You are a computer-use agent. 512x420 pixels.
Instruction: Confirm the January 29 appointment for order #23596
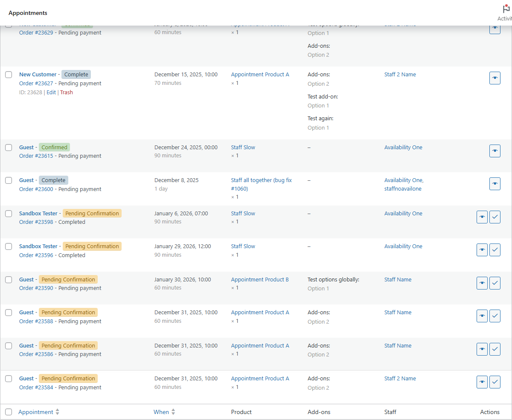click(495, 250)
